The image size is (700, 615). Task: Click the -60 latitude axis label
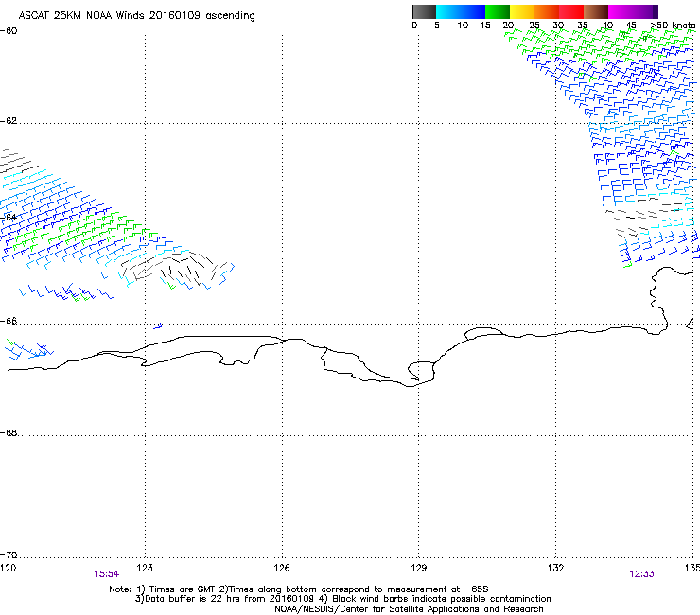pos(9,31)
